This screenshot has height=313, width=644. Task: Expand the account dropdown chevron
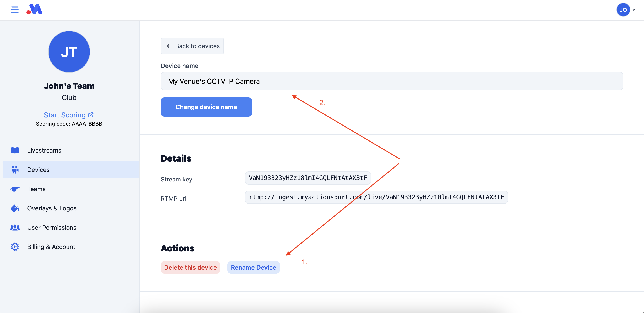pyautogui.click(x=634, y=10)
